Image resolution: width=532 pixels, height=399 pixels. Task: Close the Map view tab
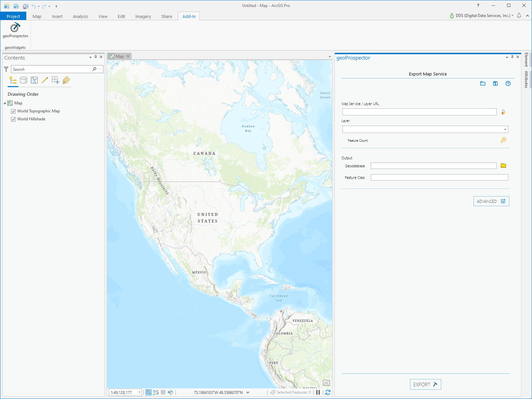[x=128, y=57]
